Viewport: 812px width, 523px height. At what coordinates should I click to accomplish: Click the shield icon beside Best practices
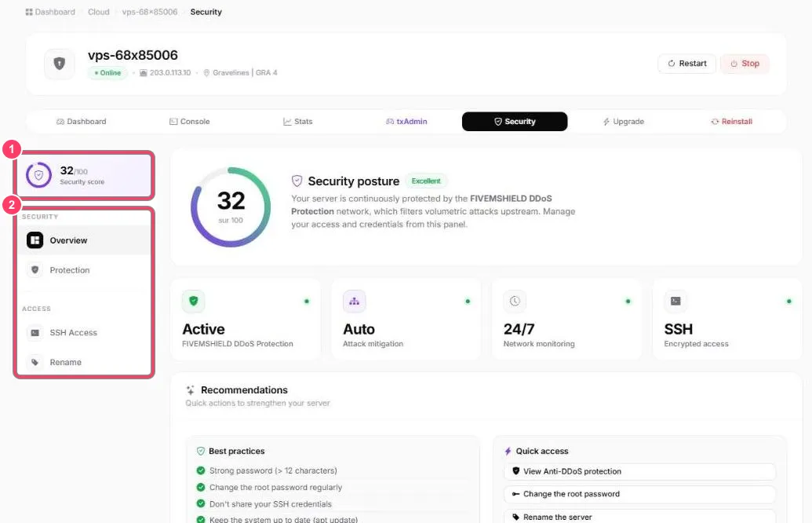(x=201, y=452)
